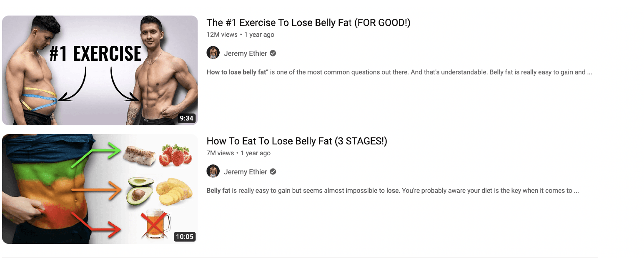Image resolution: width=644 pixels, height=266 pixels.
Task: Click the 10:05 duration badge
Action: [185, 237]
